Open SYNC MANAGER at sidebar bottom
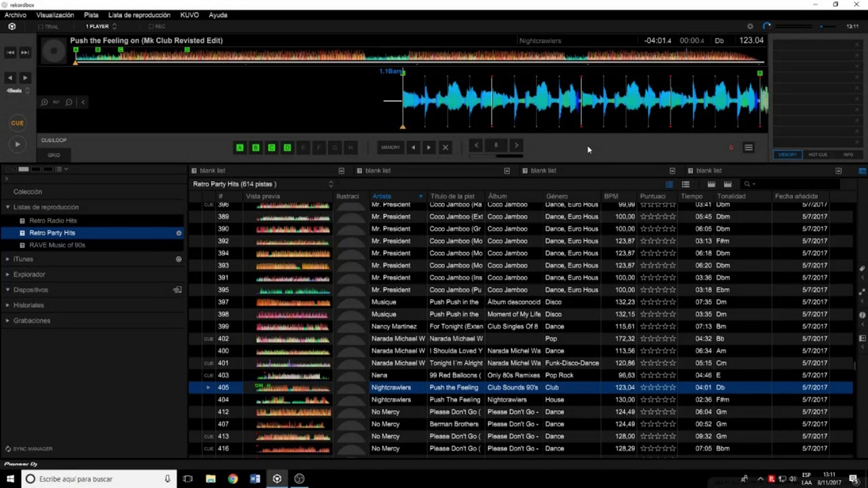Image resolution: width=868 pixels, height=488 pixels. [28, 449]
